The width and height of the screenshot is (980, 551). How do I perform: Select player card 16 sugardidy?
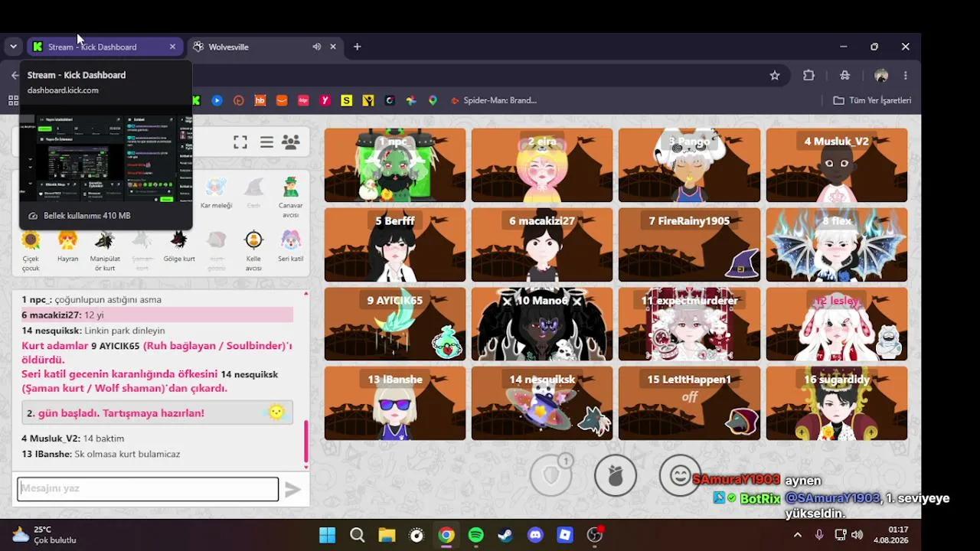[x=837, y=403]
